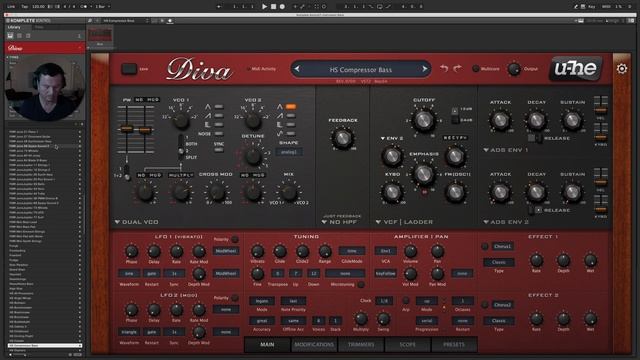
Task: Open Diva settings gear icon
Action: coord(622,69)
